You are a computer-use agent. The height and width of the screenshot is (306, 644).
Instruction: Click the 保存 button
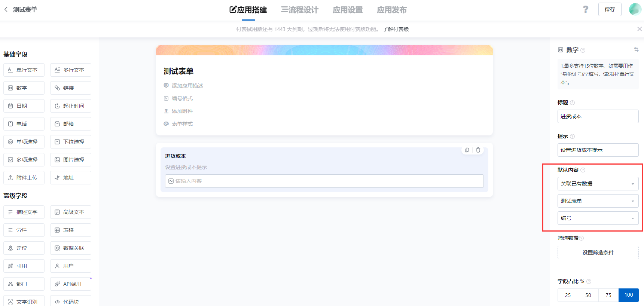tap(610, 9)
